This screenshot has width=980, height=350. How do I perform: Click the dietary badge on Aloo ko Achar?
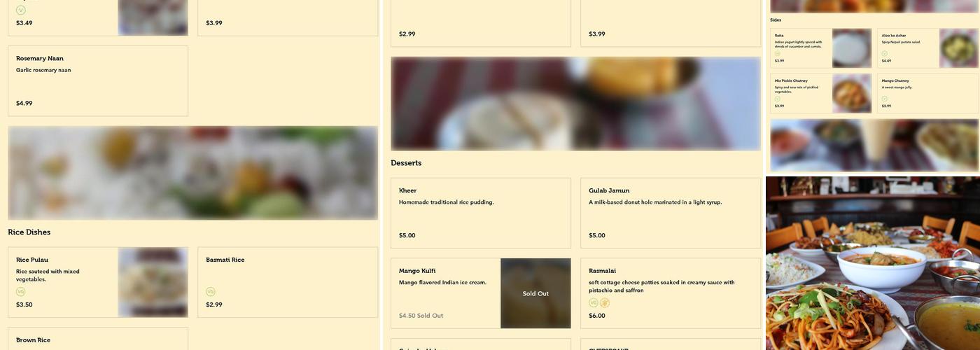point(884,53)
